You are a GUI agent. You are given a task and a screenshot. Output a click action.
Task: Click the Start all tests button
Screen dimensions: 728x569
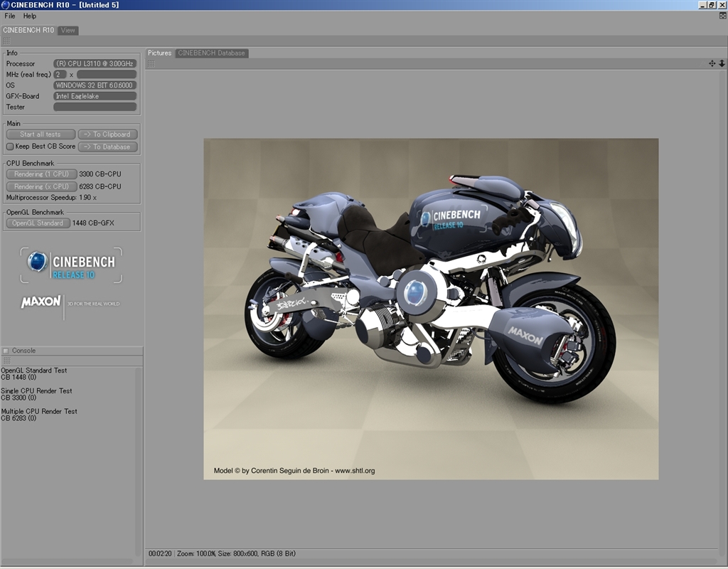click(41, 134)
